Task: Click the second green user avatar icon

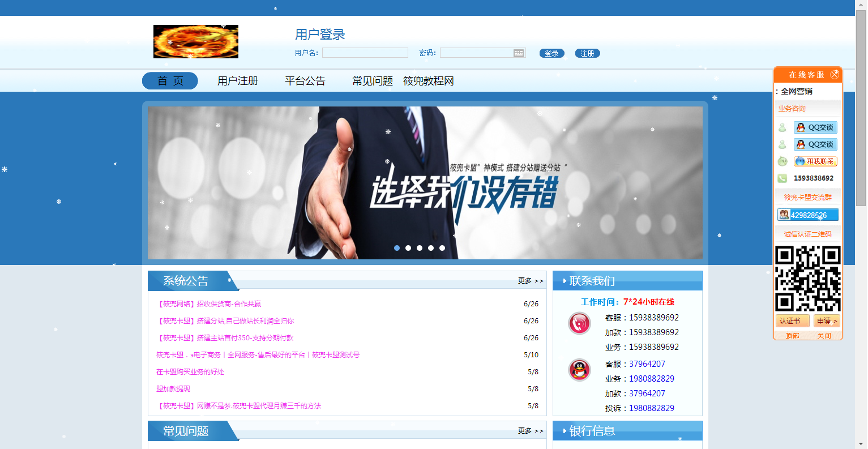Action: 783,144
